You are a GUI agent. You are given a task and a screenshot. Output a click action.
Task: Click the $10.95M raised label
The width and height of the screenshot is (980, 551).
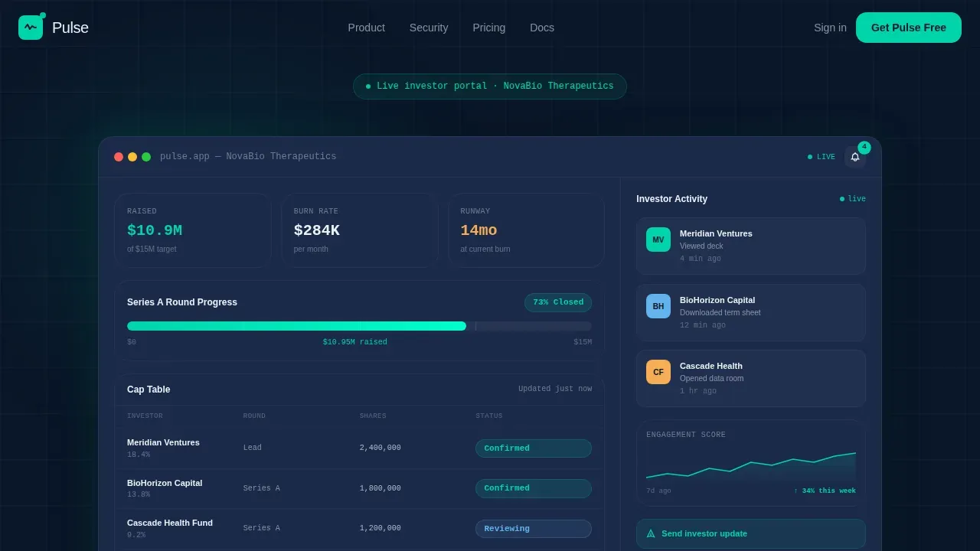pos(355,343)
